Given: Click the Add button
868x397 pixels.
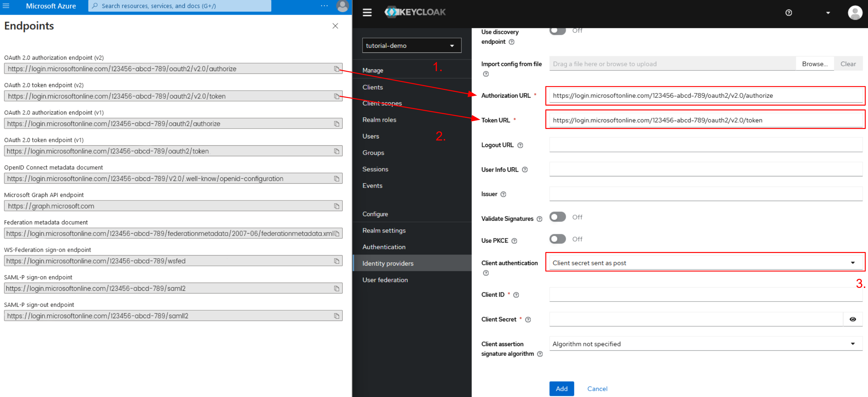Looking at the screenshot, I should (562, 389).
